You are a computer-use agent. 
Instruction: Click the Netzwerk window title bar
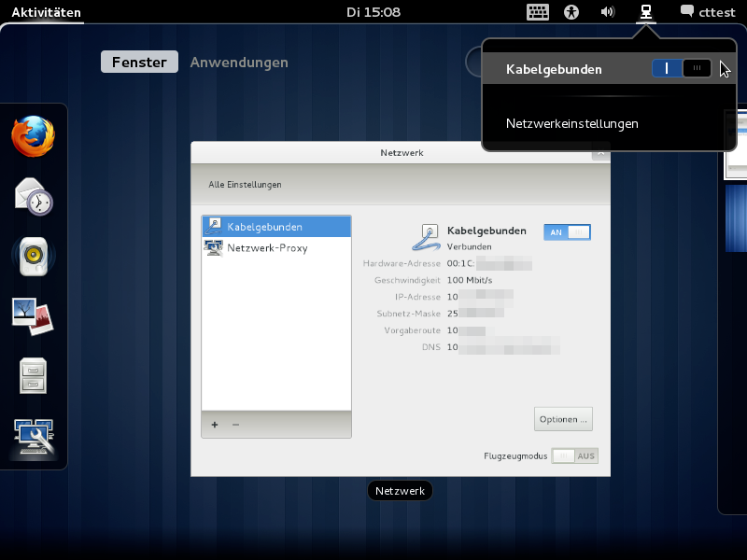coord(402,152)
